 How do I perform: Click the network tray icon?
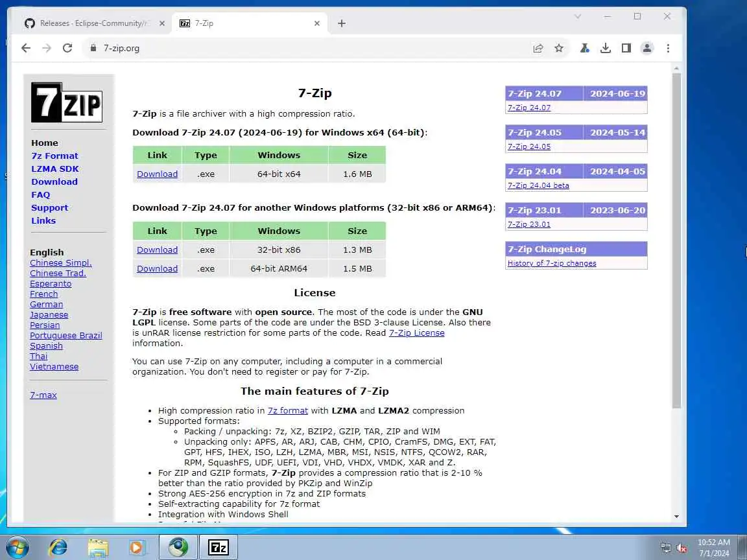tap(666, 548)
